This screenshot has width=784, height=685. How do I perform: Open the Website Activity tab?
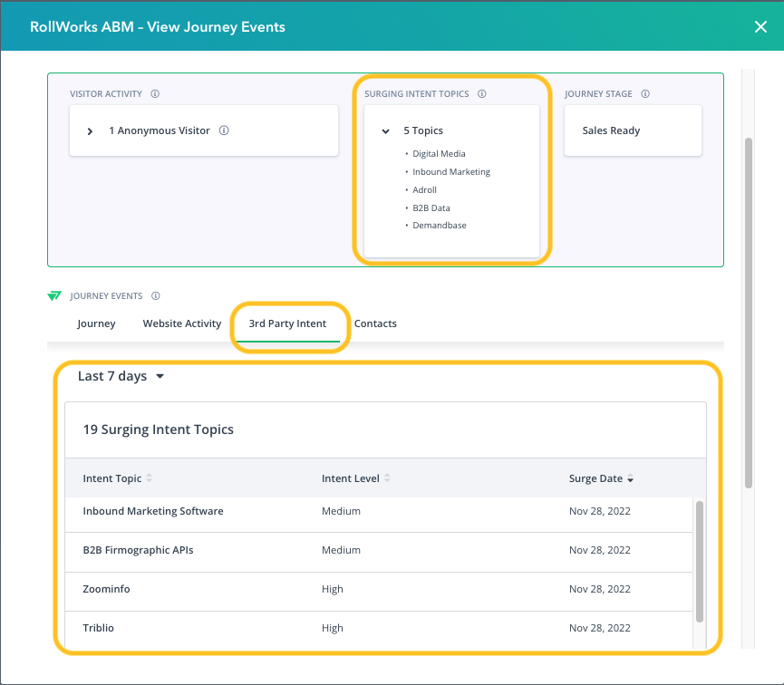tap(182, 323)
